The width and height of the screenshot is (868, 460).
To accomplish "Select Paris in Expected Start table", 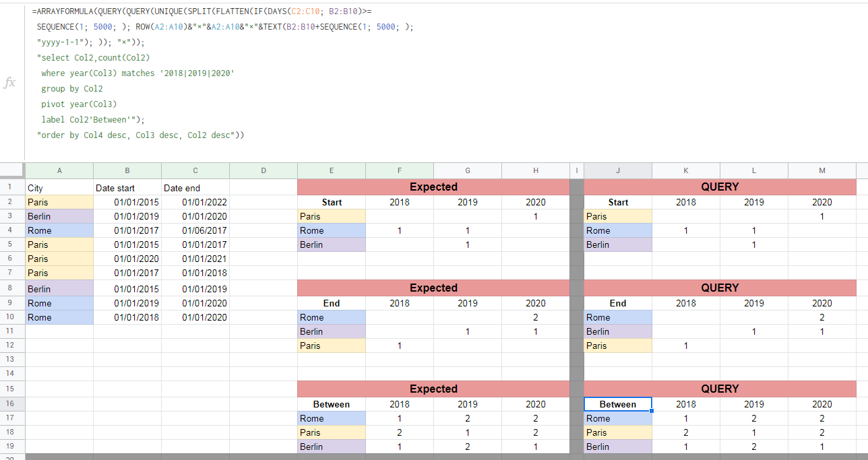I will point(332,216).
